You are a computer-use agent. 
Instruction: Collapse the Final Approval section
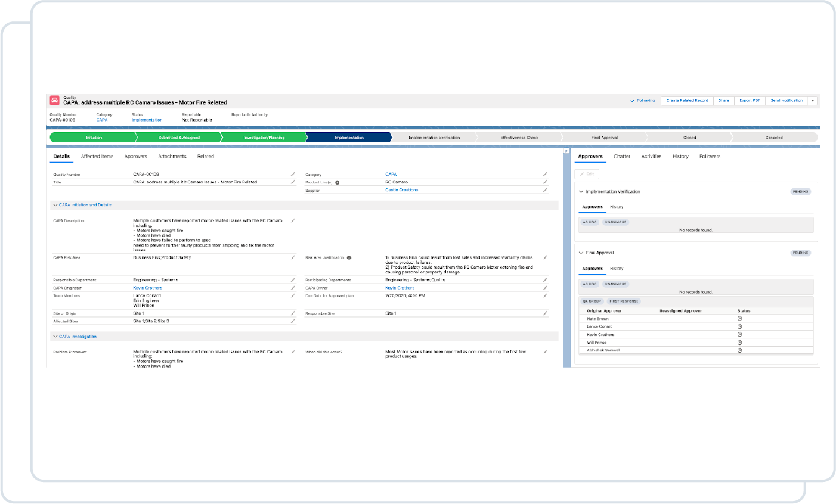[581, 253]
